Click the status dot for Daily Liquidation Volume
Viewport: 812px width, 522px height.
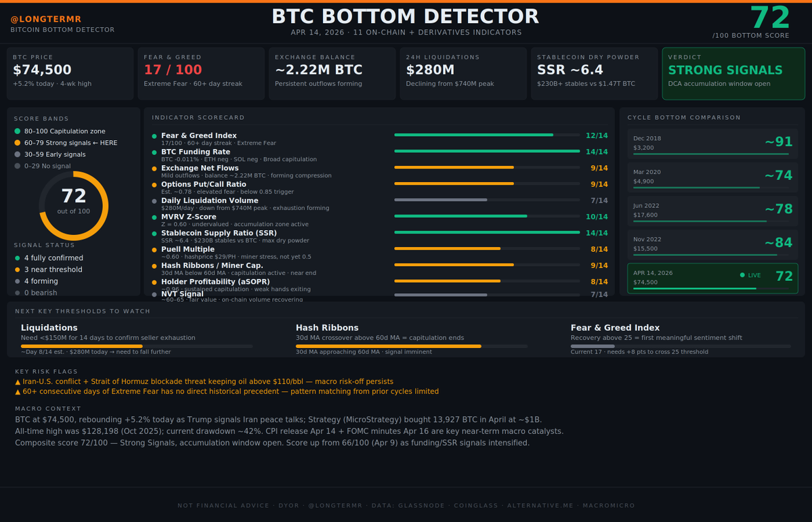pyautogui.click(x=154, y=202)
